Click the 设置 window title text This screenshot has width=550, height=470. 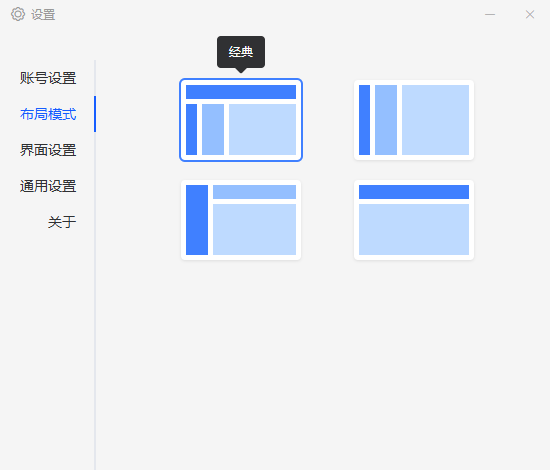click(43, 15)
